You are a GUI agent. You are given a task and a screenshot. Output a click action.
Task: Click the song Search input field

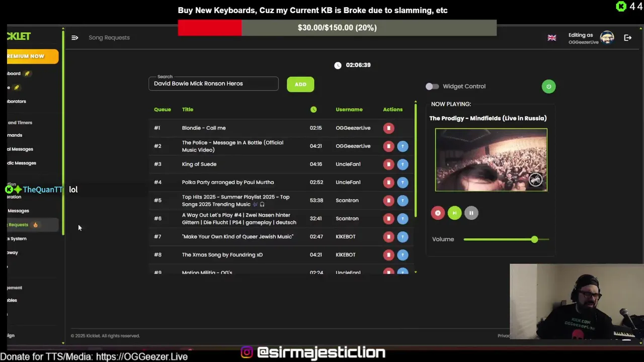[x=213, y=84]
